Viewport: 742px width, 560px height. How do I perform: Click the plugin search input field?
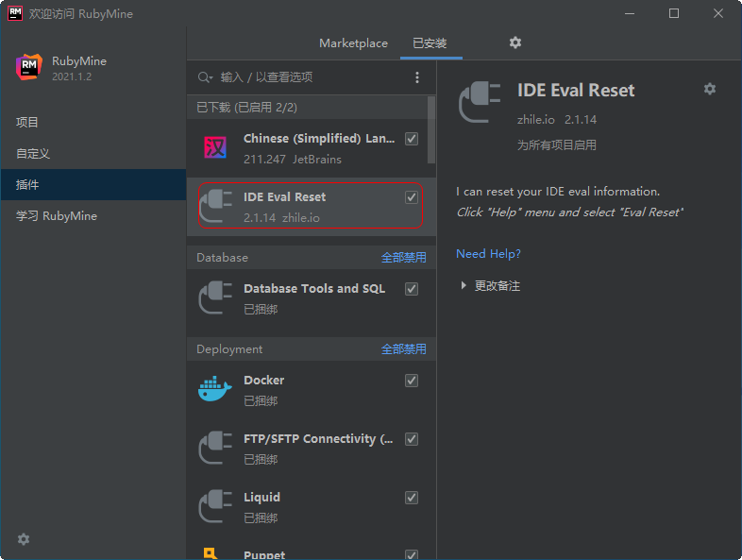pyautogui.click(x=312, y=77)
